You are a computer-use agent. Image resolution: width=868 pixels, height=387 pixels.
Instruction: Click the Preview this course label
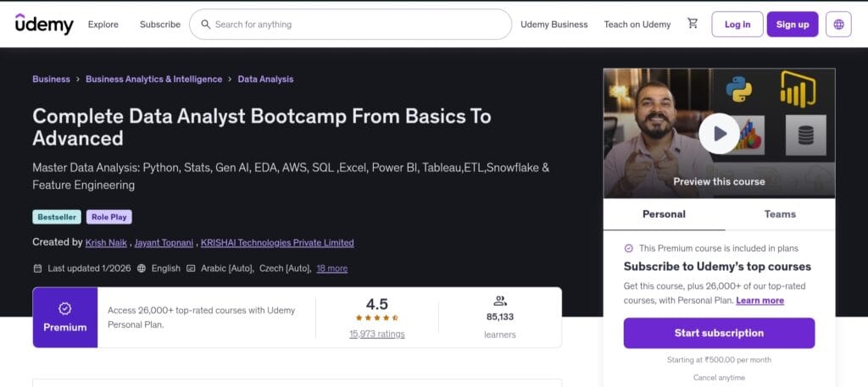pos(719,181)
